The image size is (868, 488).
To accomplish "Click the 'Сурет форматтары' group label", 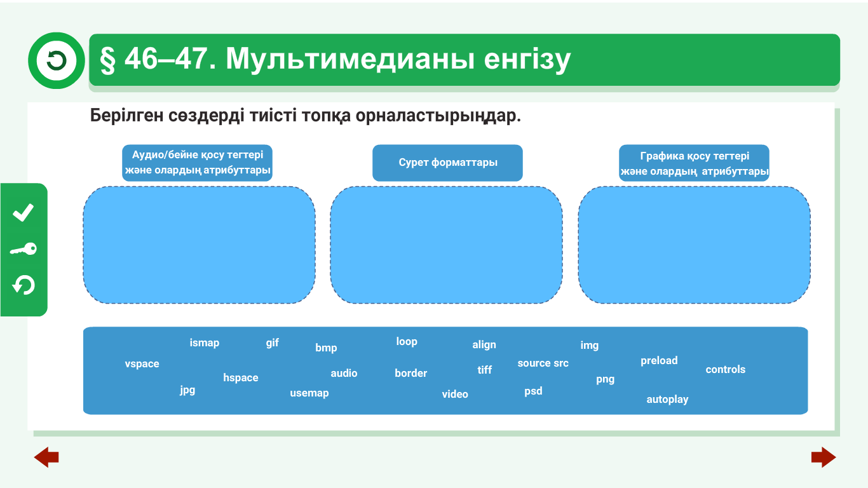I will 447,163.
